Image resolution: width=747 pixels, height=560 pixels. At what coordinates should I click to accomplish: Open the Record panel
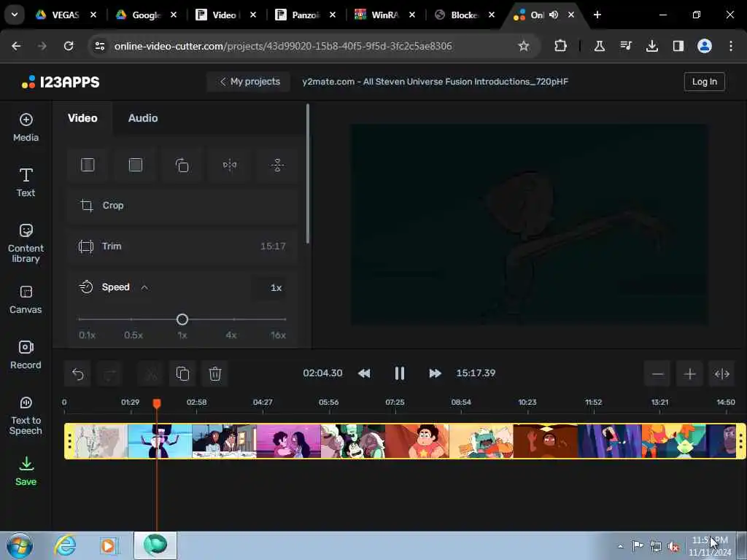[x=26, y=355]
